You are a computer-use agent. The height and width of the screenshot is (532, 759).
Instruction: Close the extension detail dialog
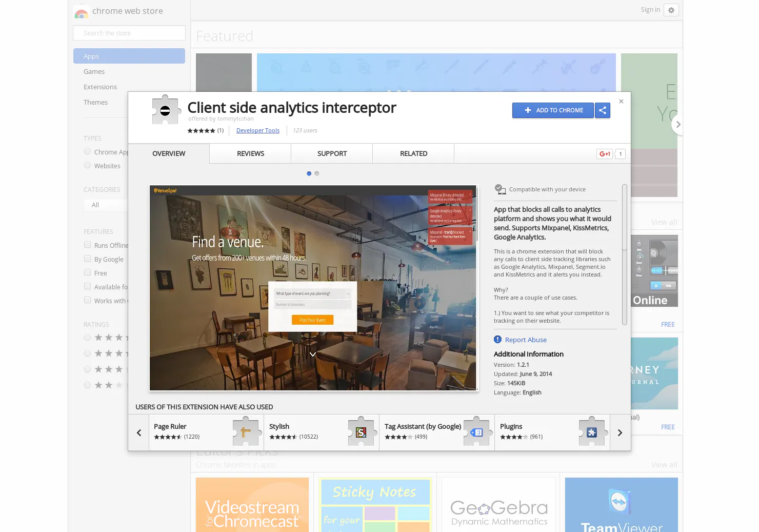coord(621,101)
